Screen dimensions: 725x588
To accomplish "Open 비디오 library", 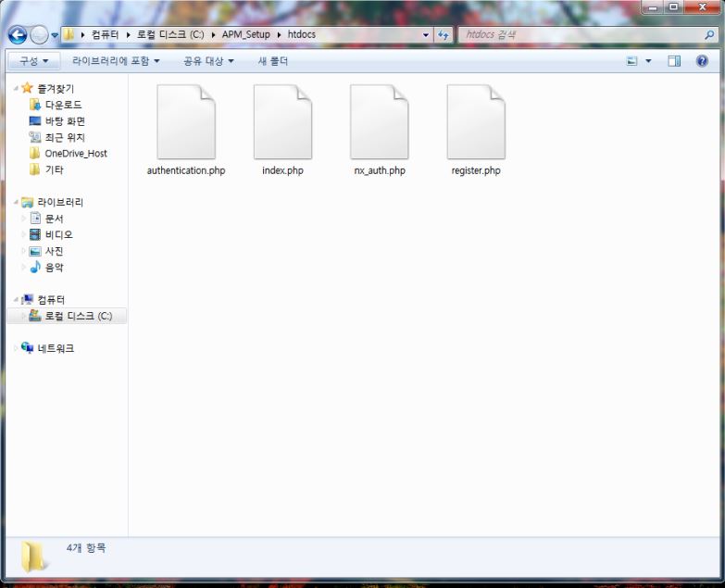I will pos(58,235).
